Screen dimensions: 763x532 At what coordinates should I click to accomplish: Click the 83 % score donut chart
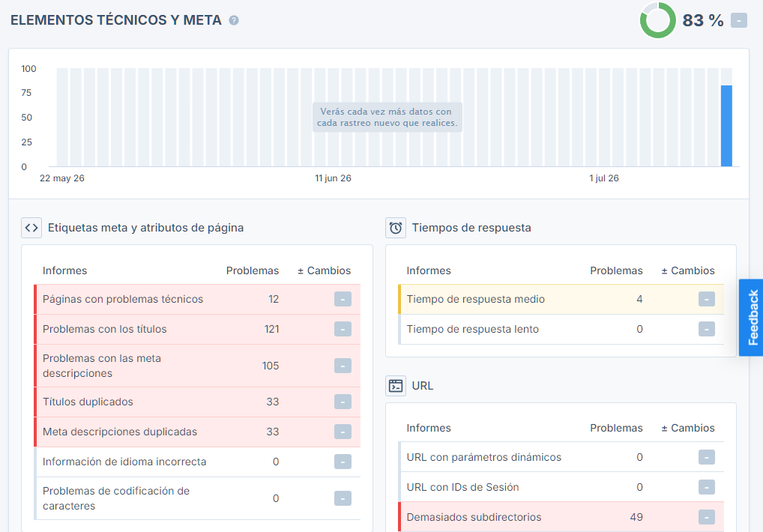657,20
